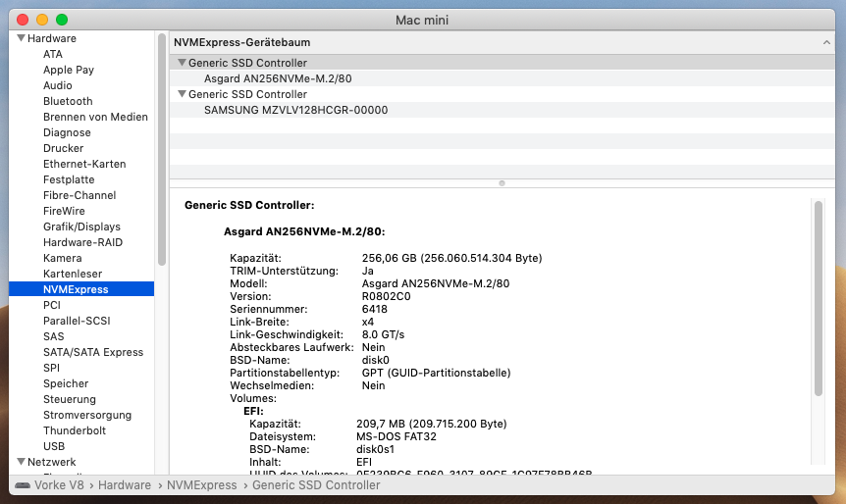Select Parallel-SCSI in the sidebar

(77, 321)
